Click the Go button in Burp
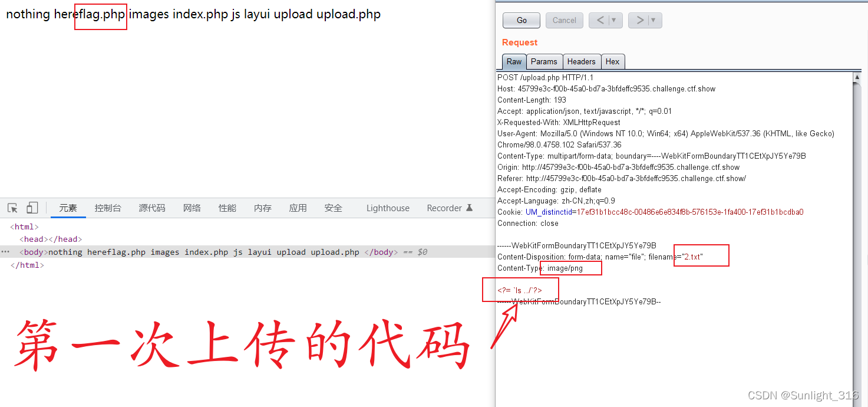Viewport: 868px width, 407px height. (522, 20)
